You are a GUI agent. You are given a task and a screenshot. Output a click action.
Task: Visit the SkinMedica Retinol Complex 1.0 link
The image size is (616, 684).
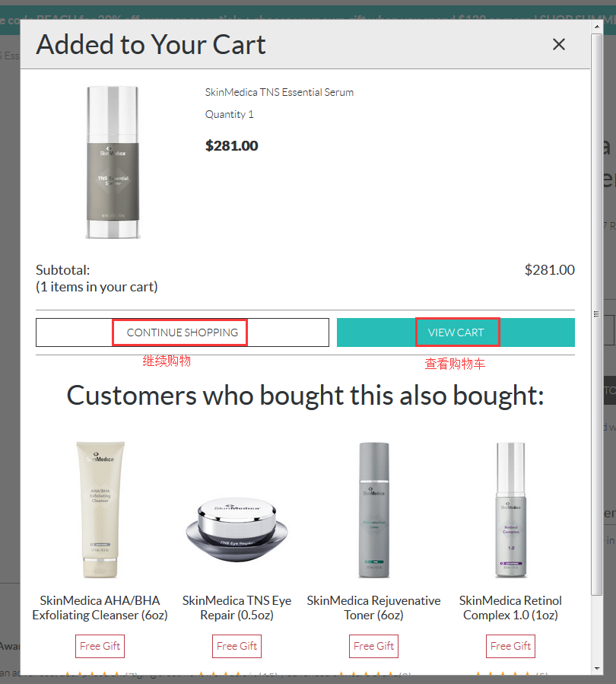point(510,607)
